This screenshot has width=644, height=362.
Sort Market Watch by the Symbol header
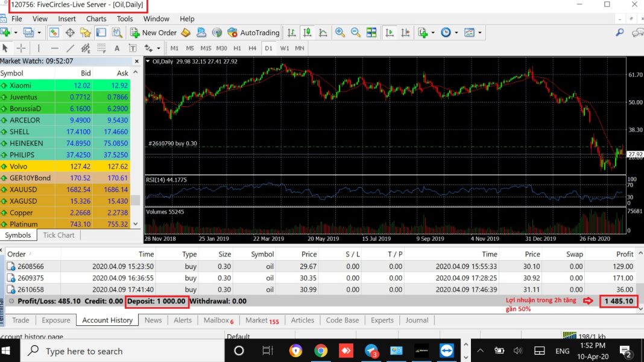[11, 73]
